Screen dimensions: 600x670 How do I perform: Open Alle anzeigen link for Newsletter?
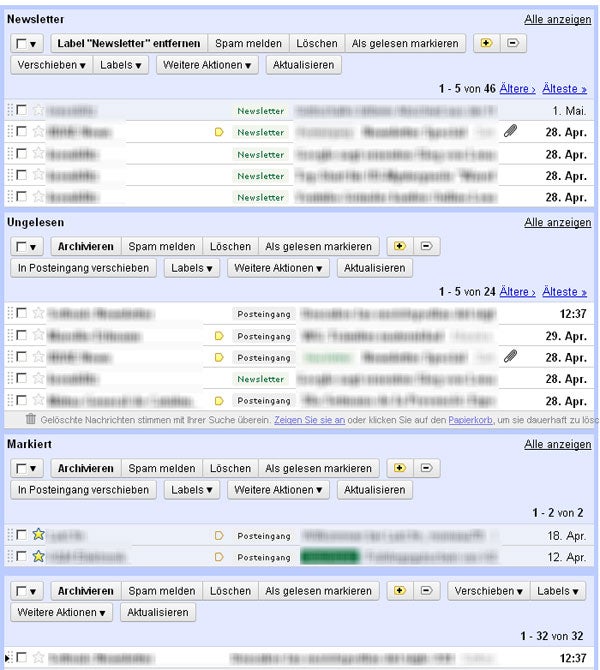pyautogui.click(x=558, y=19)
